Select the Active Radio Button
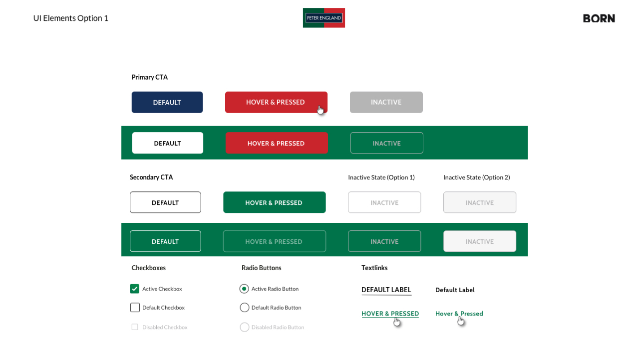Image resolution: width=644 pixels, height=342 pixels. (x=244, y=289)
